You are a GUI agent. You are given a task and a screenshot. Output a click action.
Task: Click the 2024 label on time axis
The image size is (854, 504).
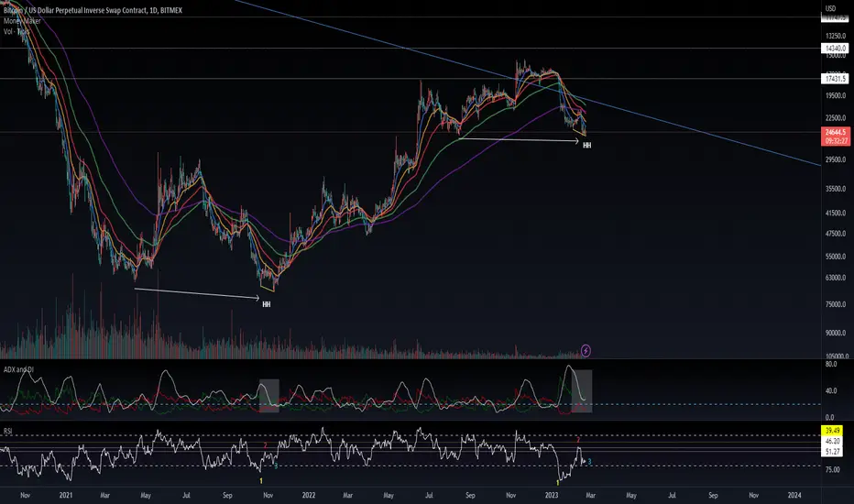click(794, 495)
